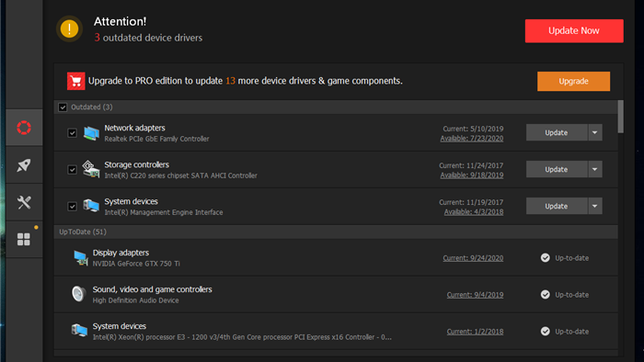Viewport: 644px width, 362px height.
Task: Click the Xeon processor System devices icon
Action: coord(79,330)
